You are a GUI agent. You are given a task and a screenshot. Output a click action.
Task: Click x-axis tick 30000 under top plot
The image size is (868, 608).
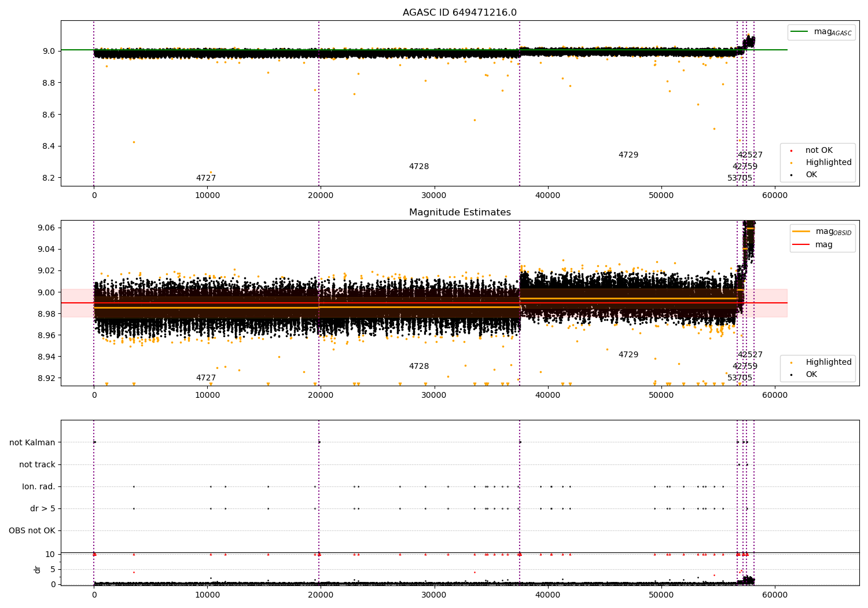tap(434, 195)
